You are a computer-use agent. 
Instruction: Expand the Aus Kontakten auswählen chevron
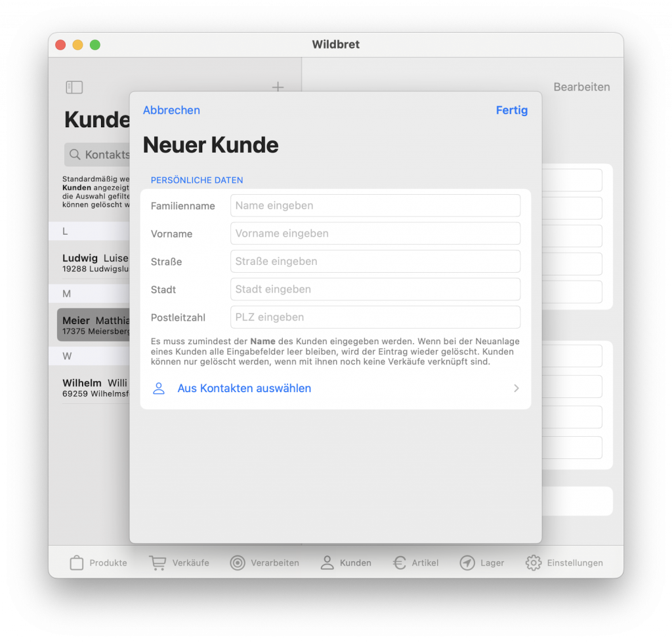pyautogui.click(x=516, y=388)
